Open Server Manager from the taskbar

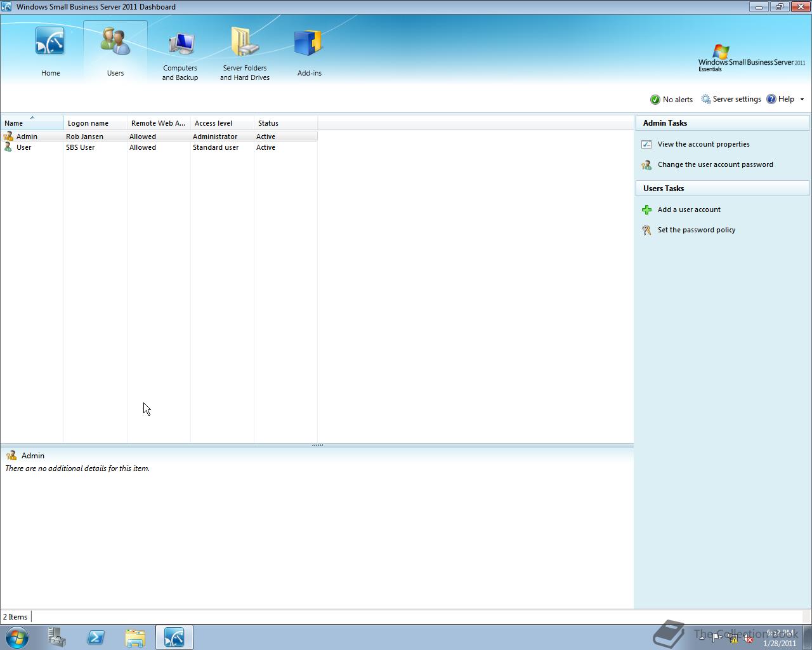pyautogui.click(x=56, y=637)
